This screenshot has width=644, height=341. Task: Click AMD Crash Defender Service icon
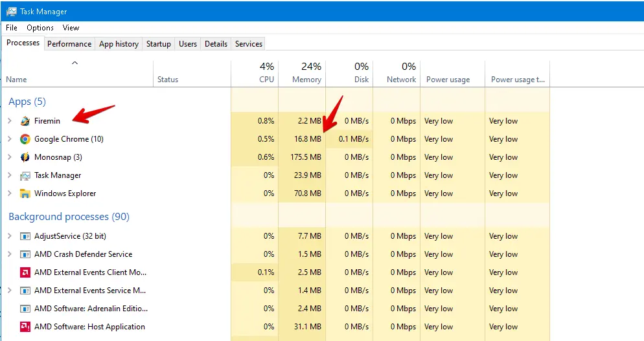click(x=25, y=254)
